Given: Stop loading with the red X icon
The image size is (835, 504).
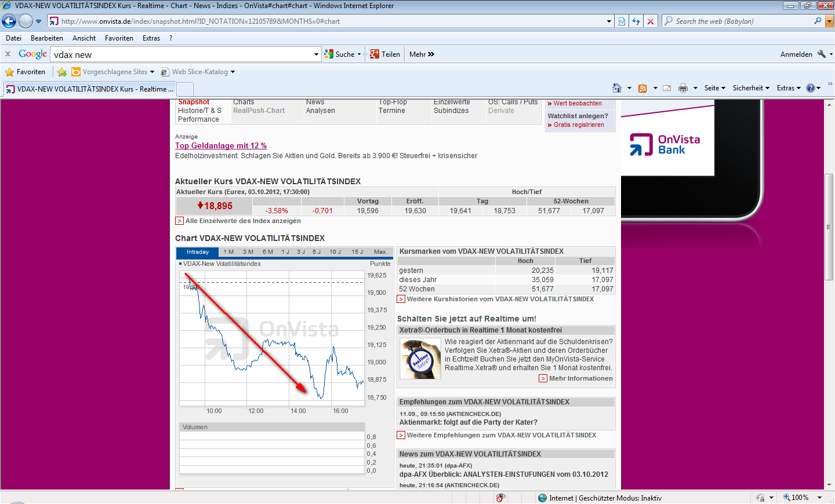Looking at the screenshot, I should click(651, 21).
